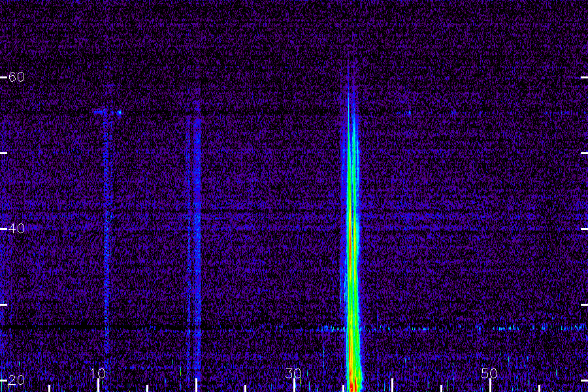This screenshot has width=588, height=392.
Task: Click the "20" vertical axis label
Action: [x=16, y=380]
